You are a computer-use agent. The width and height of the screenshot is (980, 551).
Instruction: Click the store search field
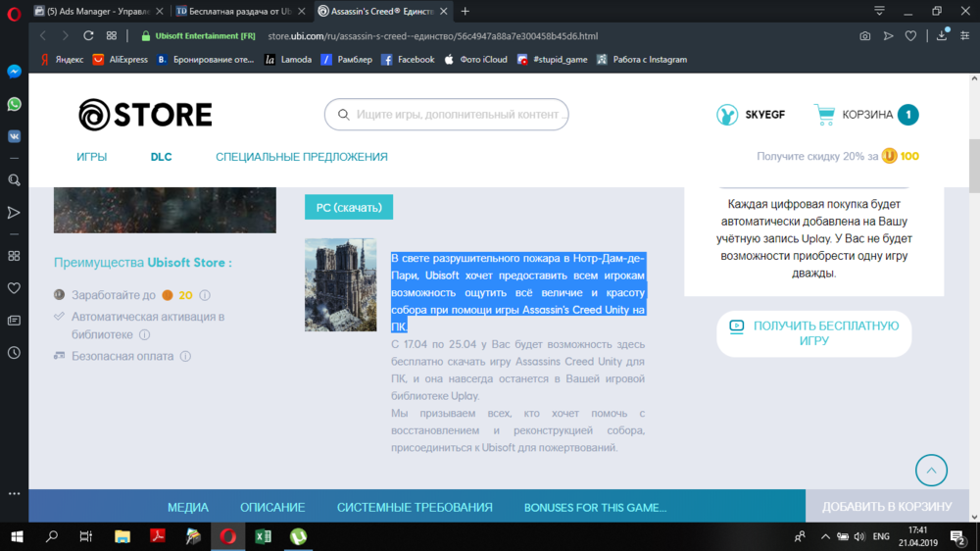(446, 115)
